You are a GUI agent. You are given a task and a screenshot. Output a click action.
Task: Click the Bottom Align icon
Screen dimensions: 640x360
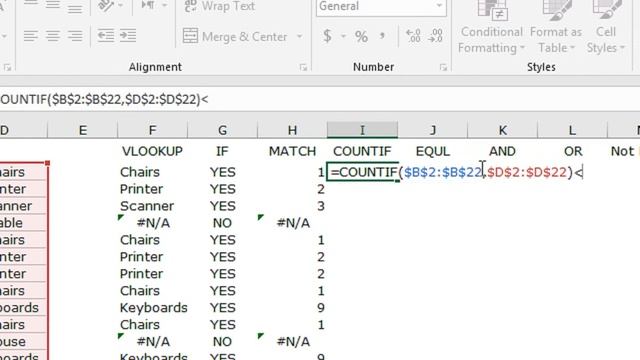(75, 7)
